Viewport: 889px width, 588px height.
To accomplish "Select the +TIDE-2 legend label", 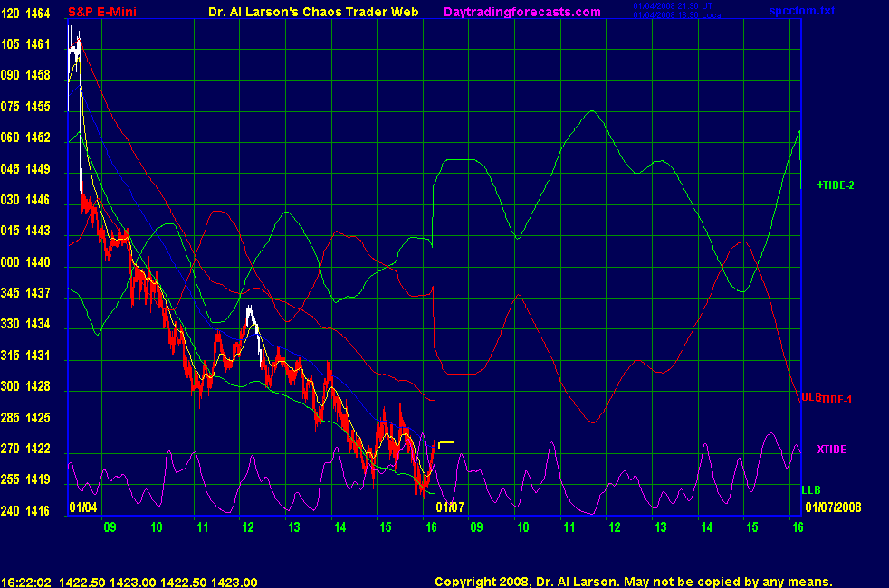I will point(836,185).
